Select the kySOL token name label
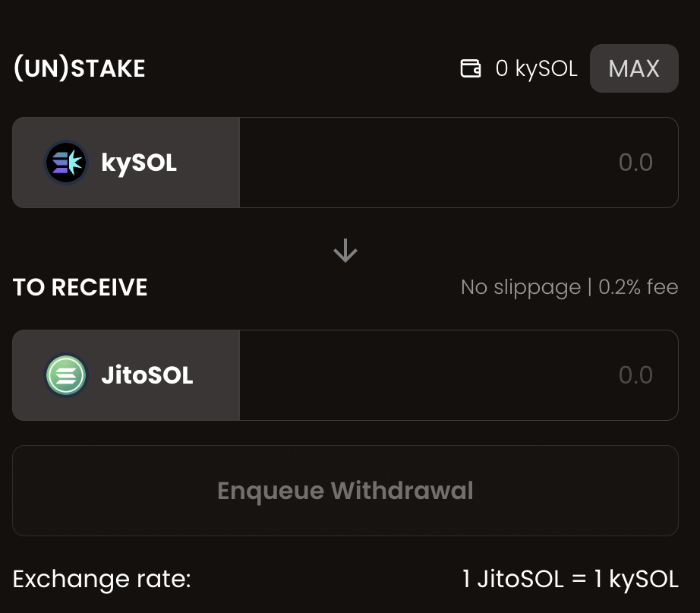 (x=139, y=163)
